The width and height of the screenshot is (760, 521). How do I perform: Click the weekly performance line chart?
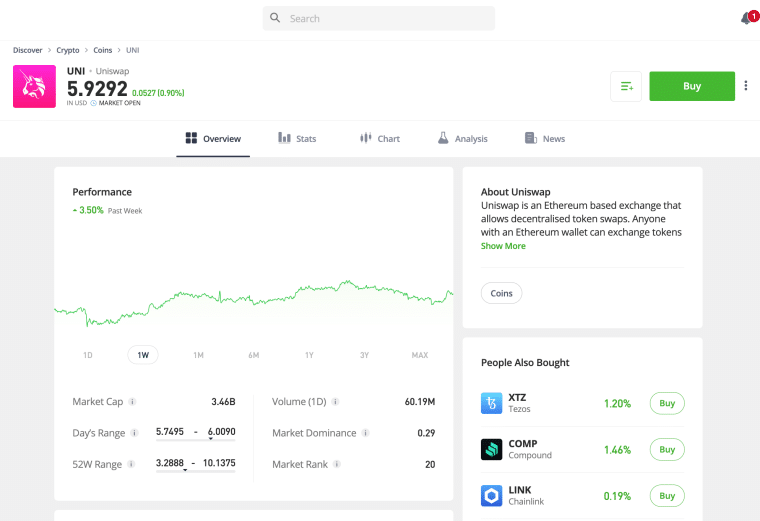pos(253,303)
